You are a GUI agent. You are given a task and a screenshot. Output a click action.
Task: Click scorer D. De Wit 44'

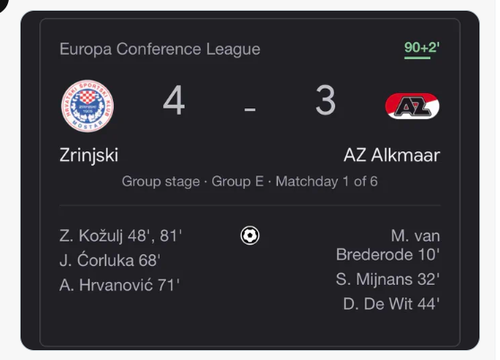(x=392, y=304)
